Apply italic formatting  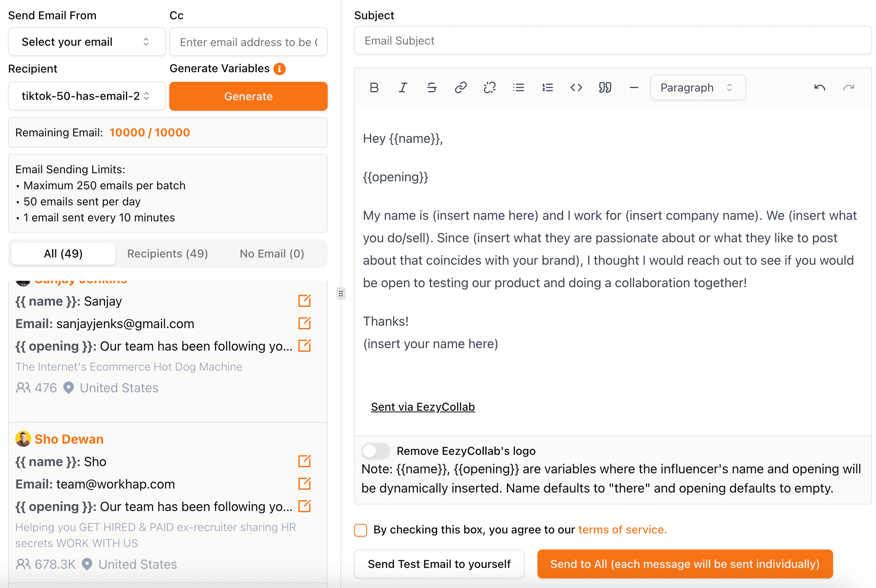pos(403,87)
